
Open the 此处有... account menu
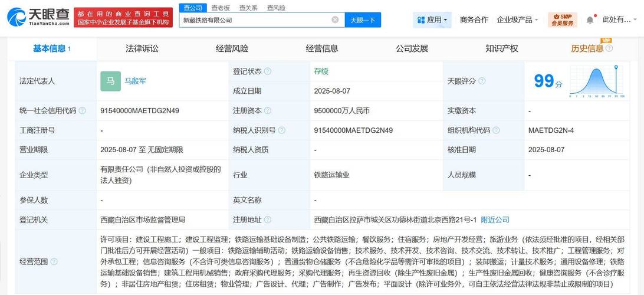click(x=619, y=19)
